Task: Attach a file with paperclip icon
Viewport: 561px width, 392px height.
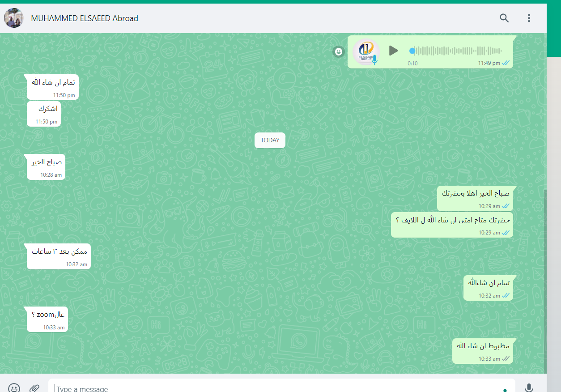Action: (34, 388)
